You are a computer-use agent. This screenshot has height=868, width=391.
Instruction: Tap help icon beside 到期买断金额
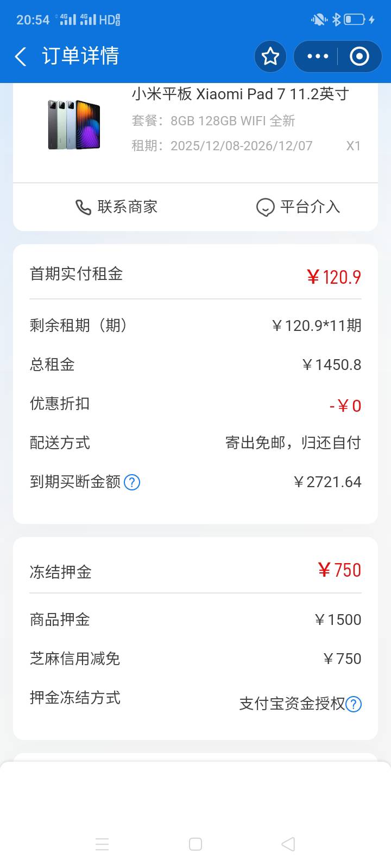pyautogui.click(x=132, y=482)
